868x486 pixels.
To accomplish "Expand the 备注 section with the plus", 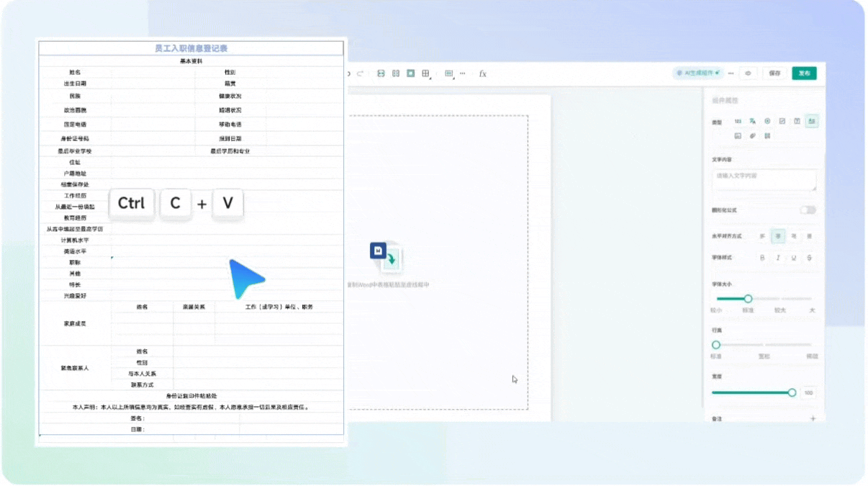I will [x=813, y=418].
